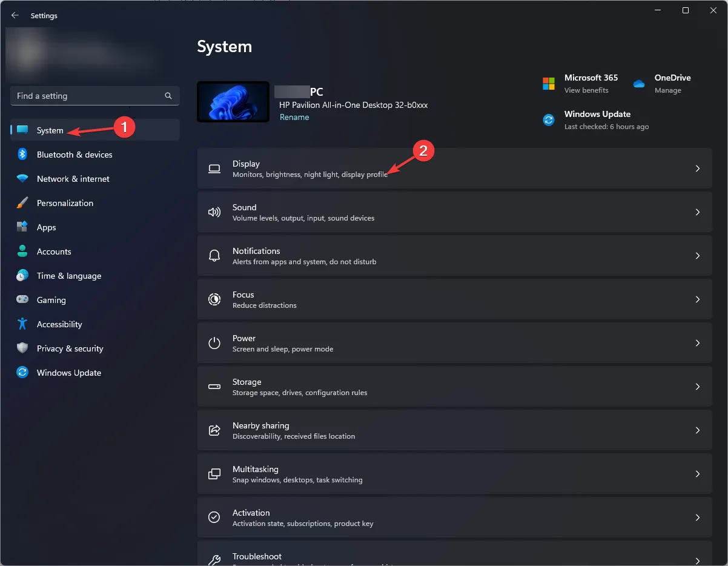Click the Storage drive icon

214,387
